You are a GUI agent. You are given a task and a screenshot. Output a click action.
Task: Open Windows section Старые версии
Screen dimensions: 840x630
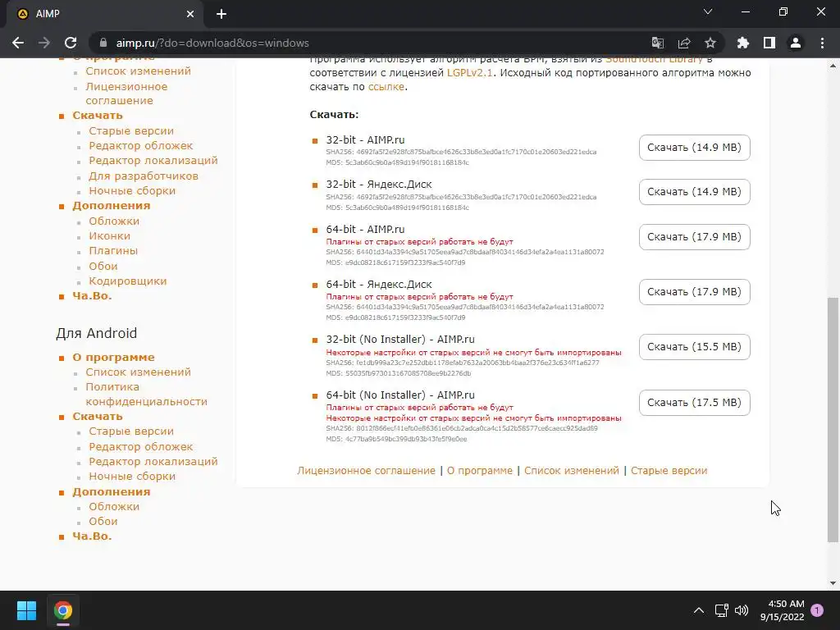(x=131, y=130)
